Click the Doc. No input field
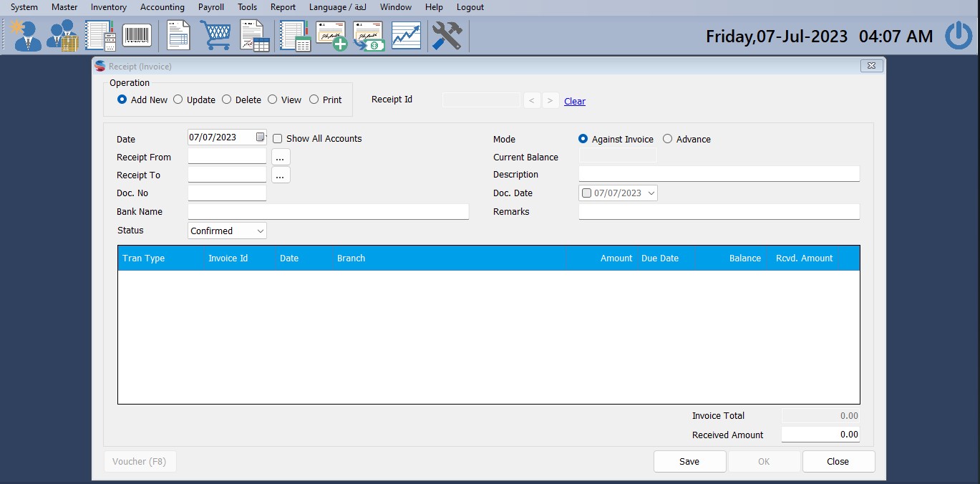This screenshot has width=980, height=484. (x=227, y=193)
